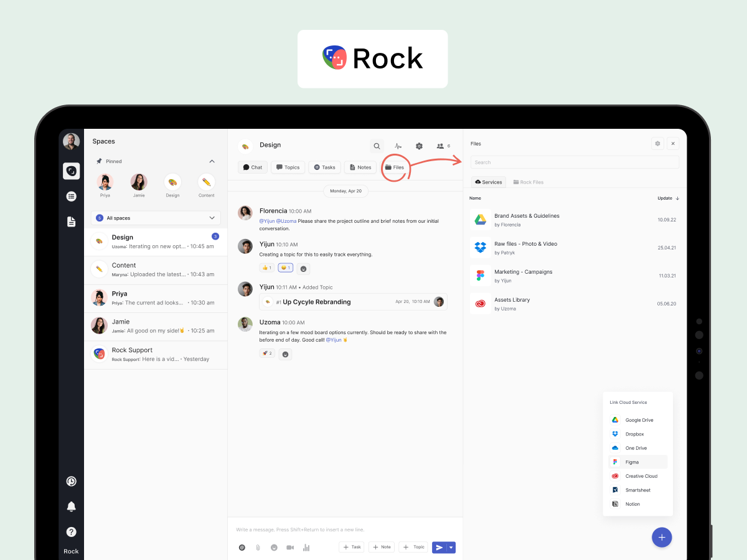This screenshot has width=747, height=560.
Task: Click the attachment paperclip icon in message composer
Action: coord(258,547)
